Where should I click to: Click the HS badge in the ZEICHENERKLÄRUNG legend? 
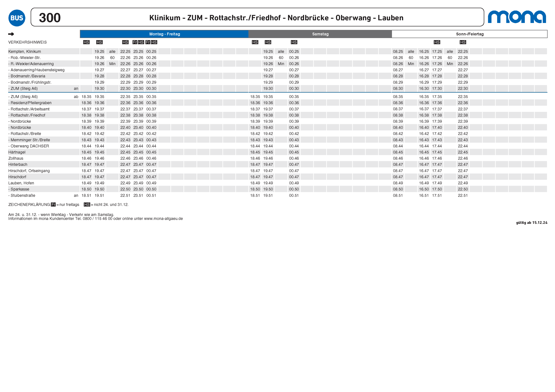[87, 205]
